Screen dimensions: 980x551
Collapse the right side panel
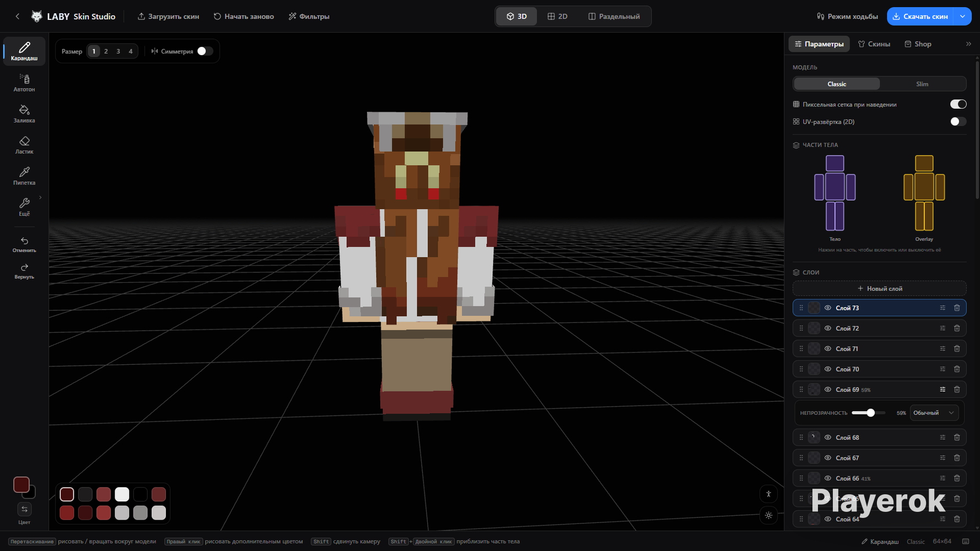coord(968,44)
